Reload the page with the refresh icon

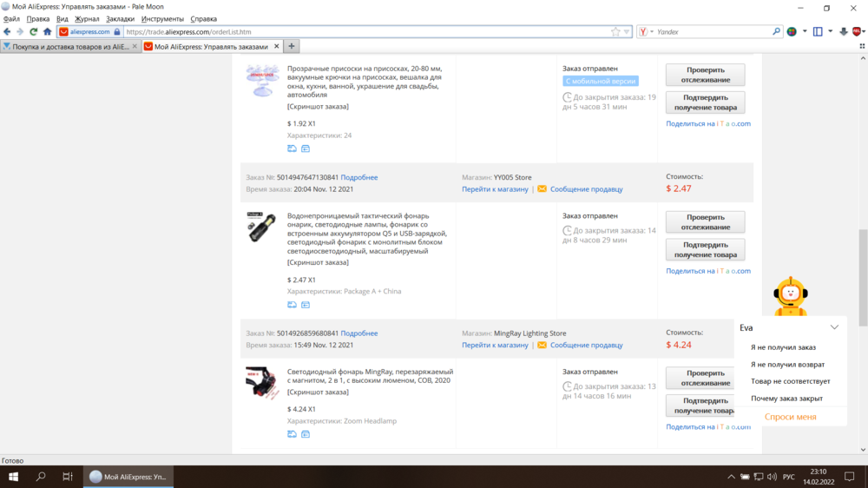pos(34,31)
